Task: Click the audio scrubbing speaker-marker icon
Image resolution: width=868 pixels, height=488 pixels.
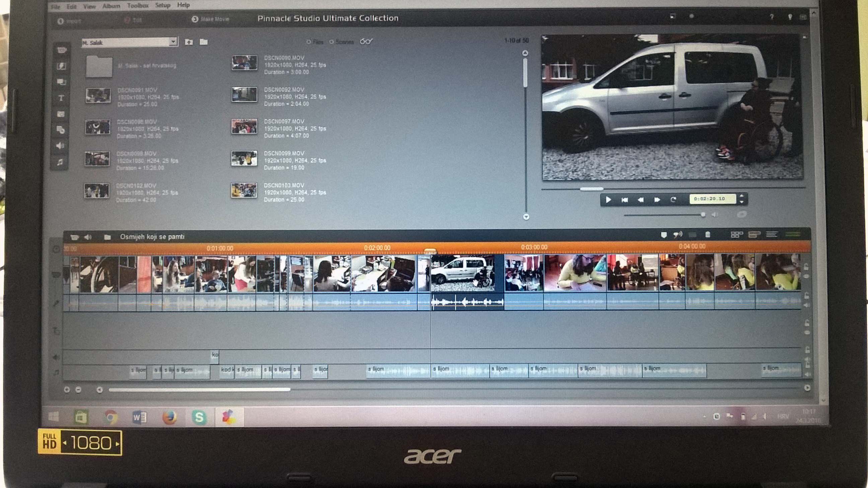Action: [x=677, y=235]
